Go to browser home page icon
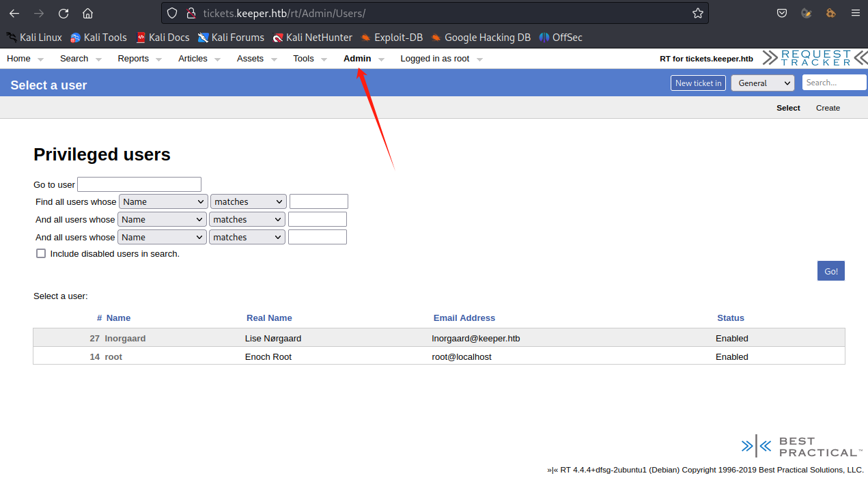The image size is (868, 493). pyautogui.click(x=87, y=13)
